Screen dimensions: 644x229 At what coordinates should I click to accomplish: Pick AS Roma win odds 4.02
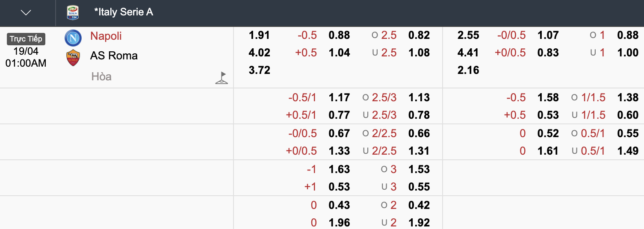[260, 53]
